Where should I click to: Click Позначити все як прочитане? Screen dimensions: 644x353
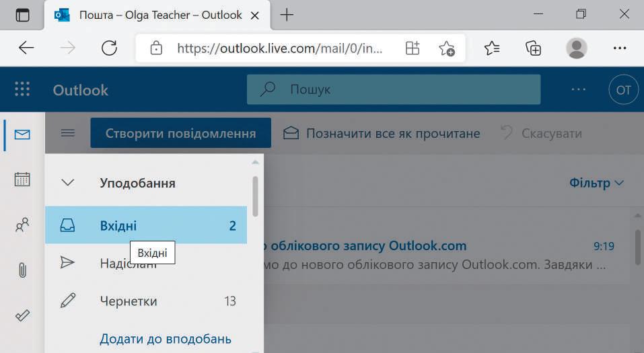382,133
